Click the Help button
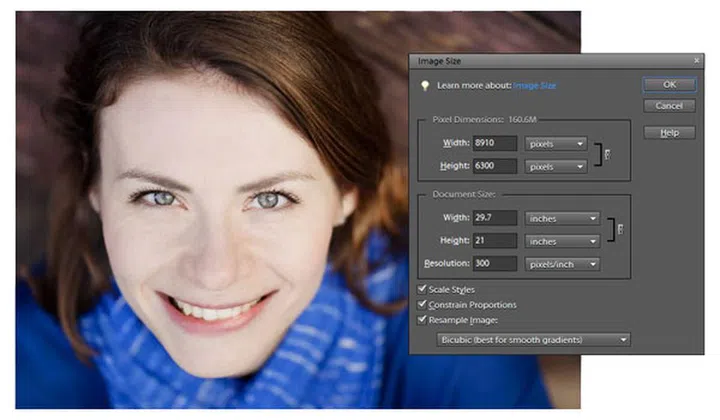Image resolution: width=720 pixels, height=420 pixels. click(669, 132)
